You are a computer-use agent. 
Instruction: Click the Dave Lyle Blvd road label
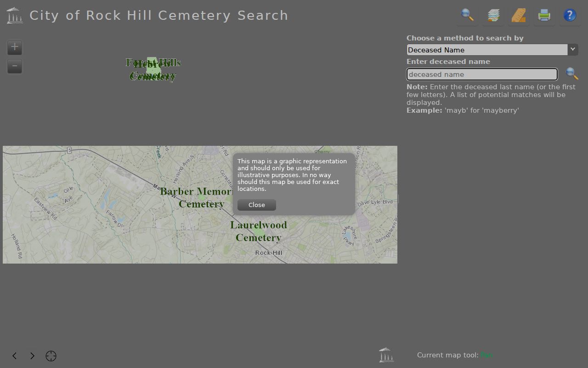375,202
